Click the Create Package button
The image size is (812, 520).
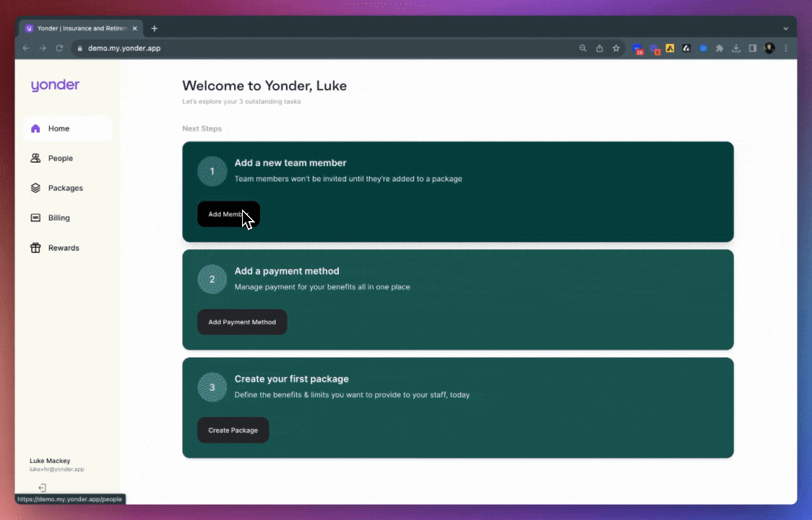233,430
